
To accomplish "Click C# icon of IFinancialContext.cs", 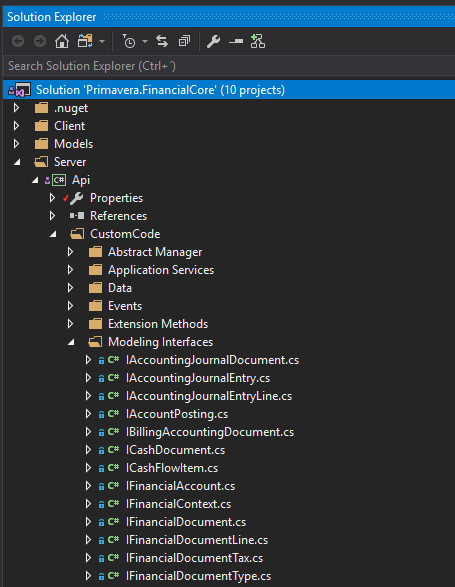I will click(113, 504).
